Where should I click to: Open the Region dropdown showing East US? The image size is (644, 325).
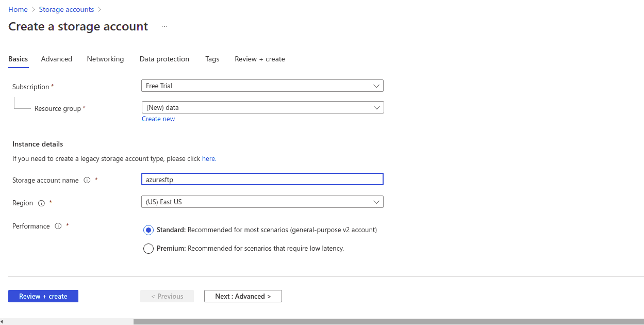click(x=262, y=202)
